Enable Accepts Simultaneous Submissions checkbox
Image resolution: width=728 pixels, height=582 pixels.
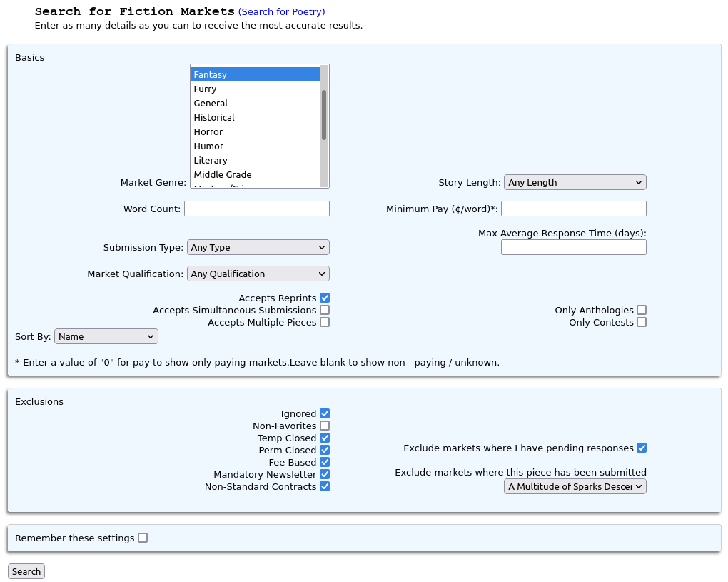[325, 310]
